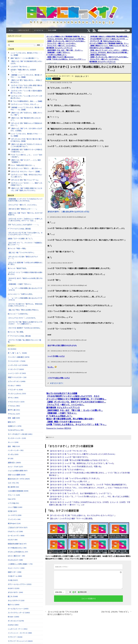
Task: Click SS category tag under title
Action: click(x=73, y=76)
